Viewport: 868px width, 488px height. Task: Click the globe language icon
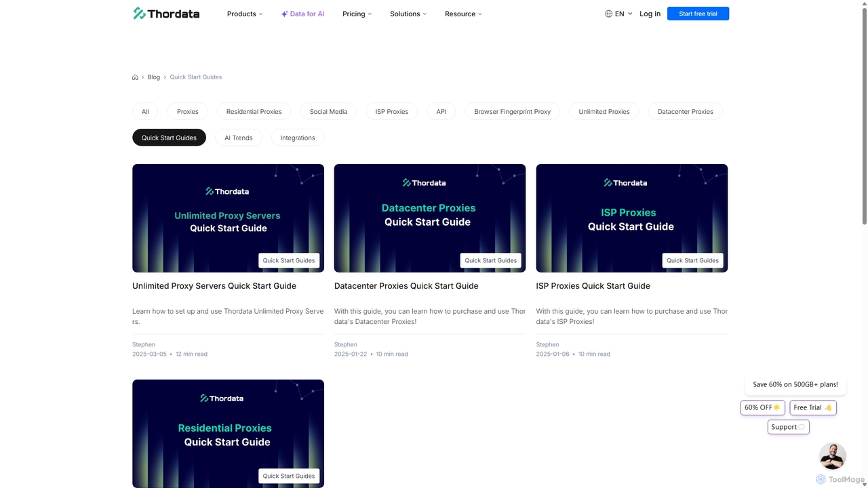(x=608, y=14)
